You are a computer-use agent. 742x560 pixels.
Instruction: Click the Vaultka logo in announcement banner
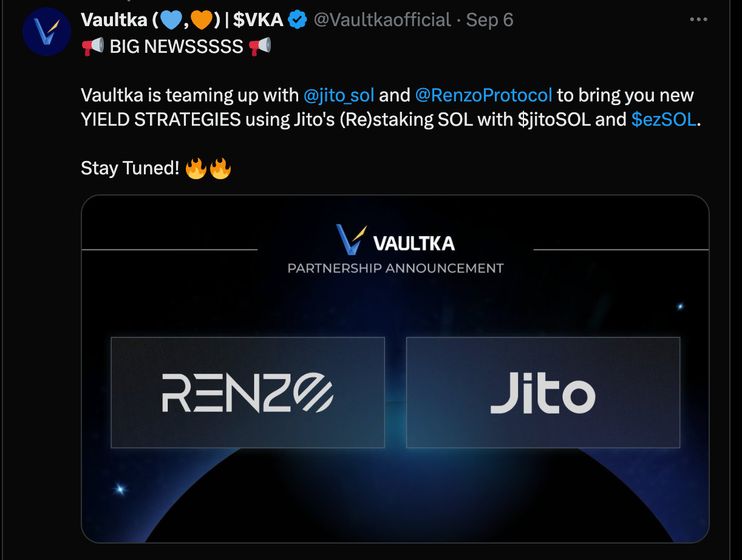click(395, 240)
